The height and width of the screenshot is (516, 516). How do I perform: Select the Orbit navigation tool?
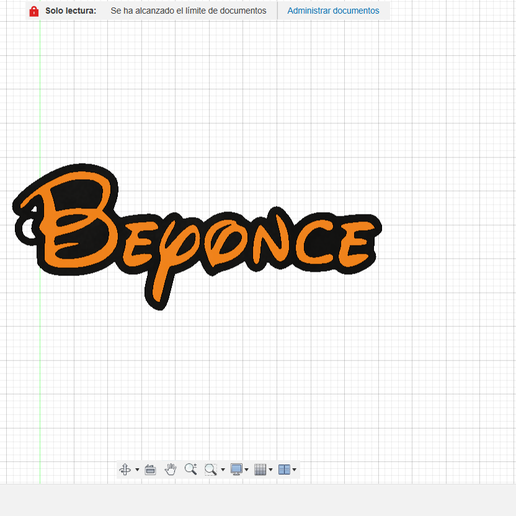(125, 469)
